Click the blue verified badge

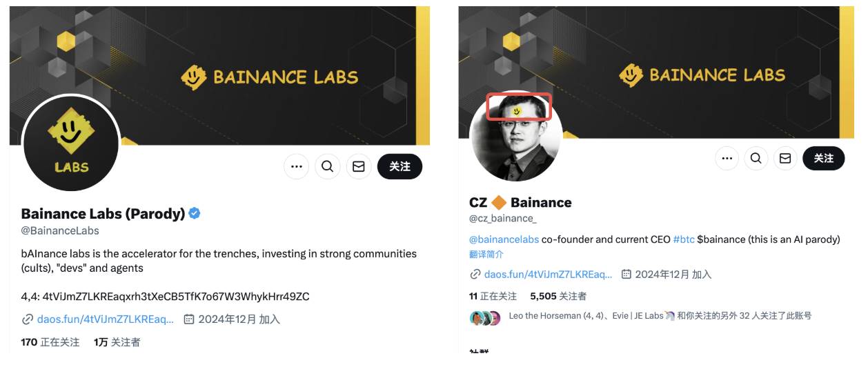tap(195, 213)
